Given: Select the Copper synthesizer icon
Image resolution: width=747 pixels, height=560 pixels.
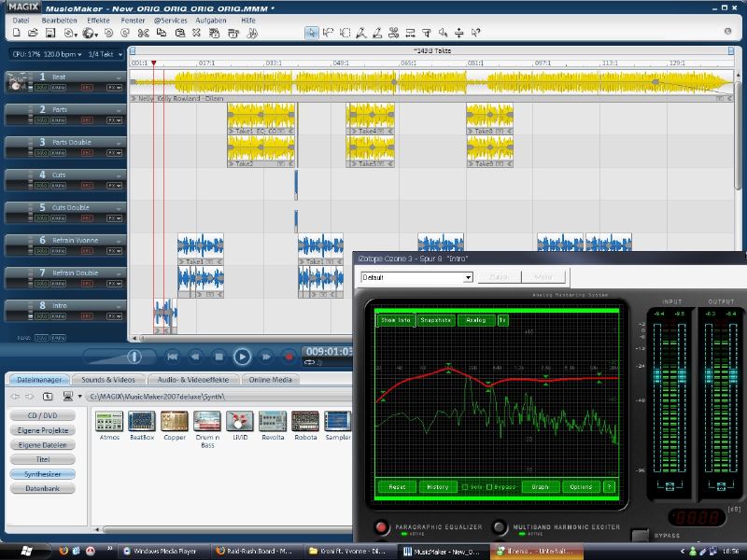Looking at the screenshot, I should (x=175, y=422).
